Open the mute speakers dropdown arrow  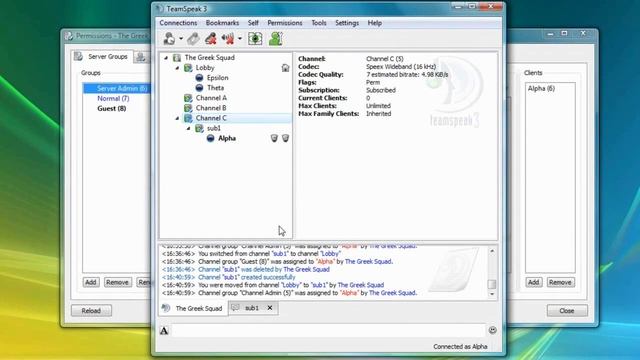click(x=240, y=39)
